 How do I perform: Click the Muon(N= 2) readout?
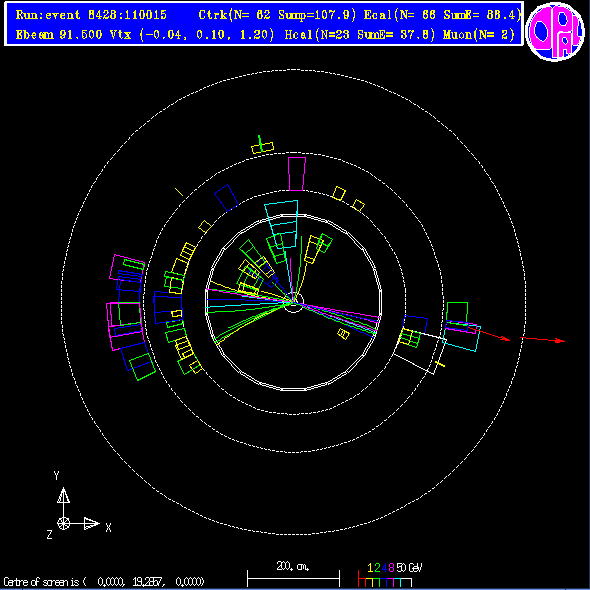pyautogui.click(x=479, y=35)
